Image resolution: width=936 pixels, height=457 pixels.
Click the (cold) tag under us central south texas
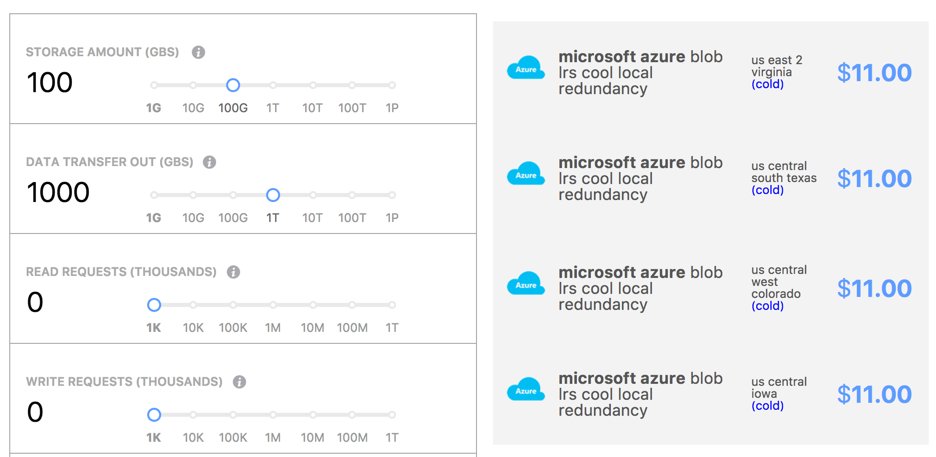(768, 190)
